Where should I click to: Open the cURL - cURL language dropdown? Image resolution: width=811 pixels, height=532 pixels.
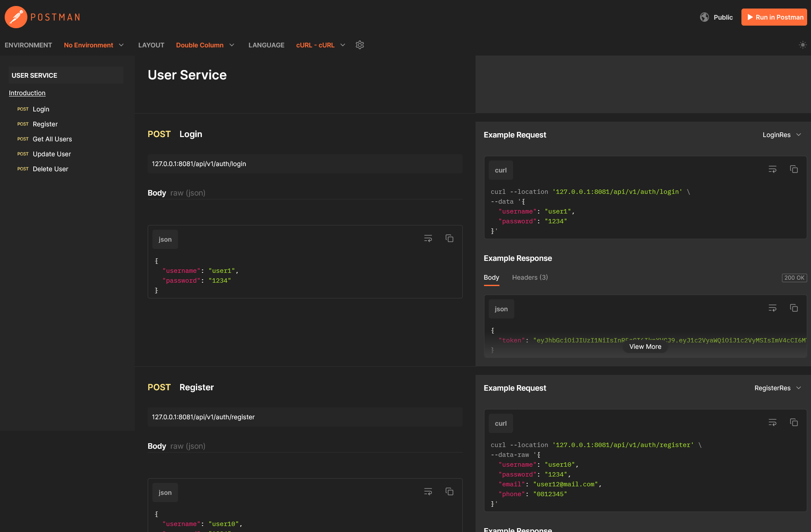pyautogui.click(x=321, y=45)
